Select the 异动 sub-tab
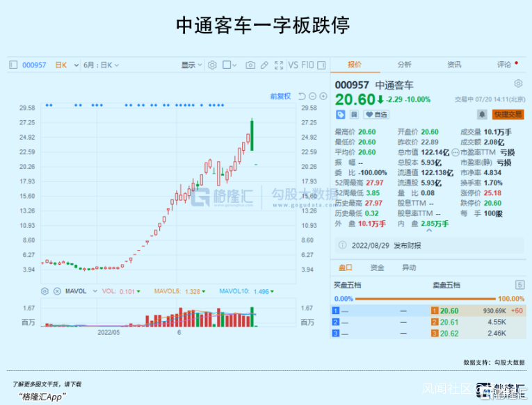Image resolution: width=532 pixels, height=405 pixels. tap(409, 267)
